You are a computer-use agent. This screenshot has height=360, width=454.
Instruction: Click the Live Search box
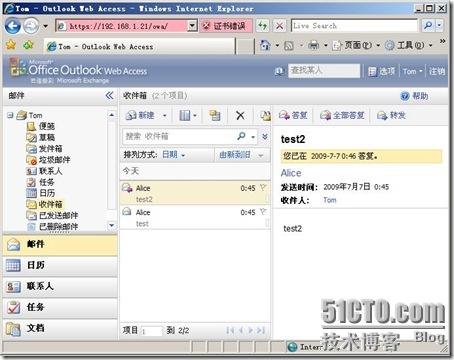click(354, 26)
